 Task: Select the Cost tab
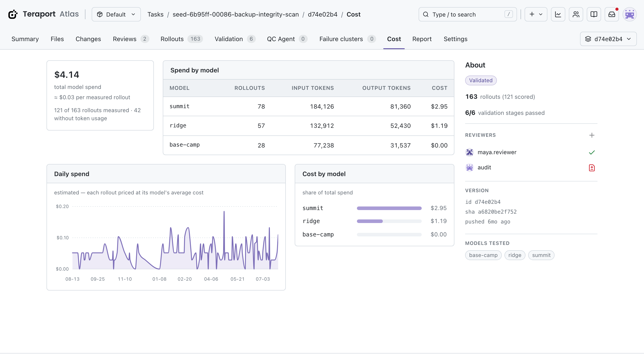[x=394, y=39]
